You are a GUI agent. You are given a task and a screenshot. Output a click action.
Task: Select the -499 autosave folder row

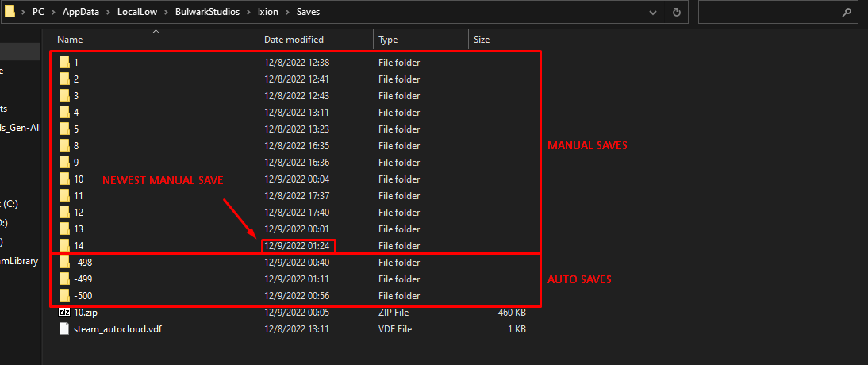click(83, 279)
